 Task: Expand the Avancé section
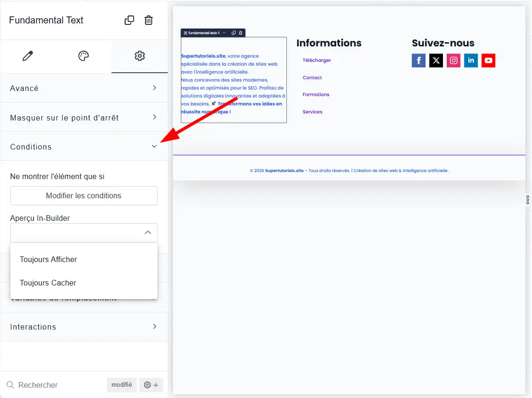pyautogui.click(x=84, y=88)
